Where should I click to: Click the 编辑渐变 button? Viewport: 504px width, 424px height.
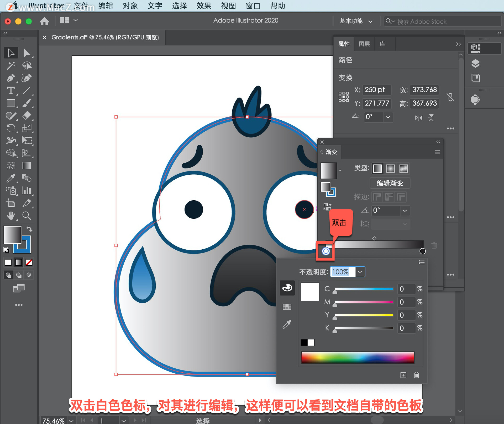point(390,183)
